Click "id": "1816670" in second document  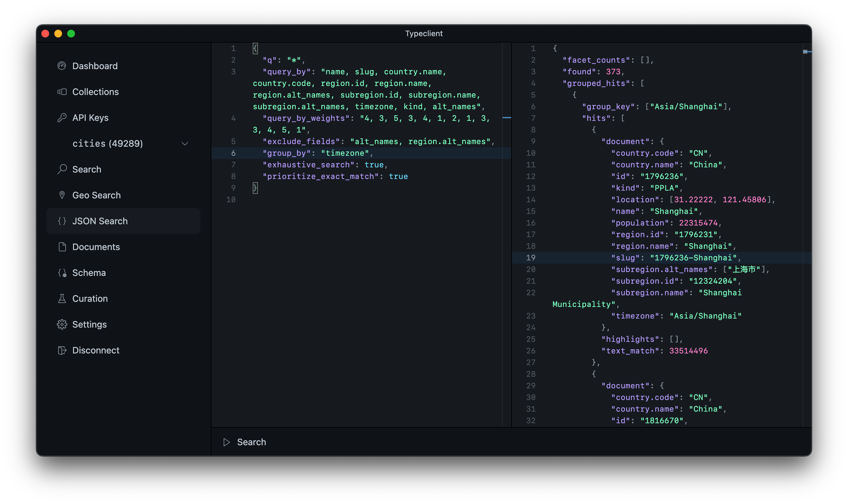(x=649, y=420)
